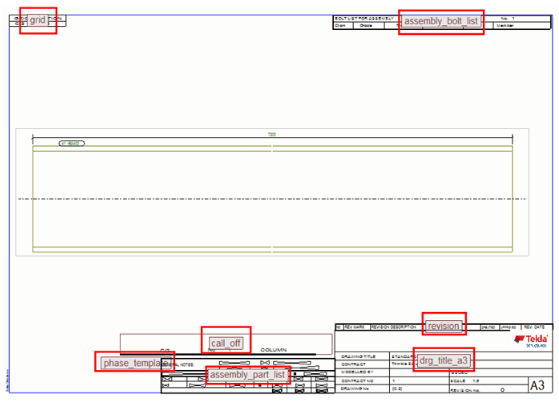This screenshot has height=404, width=559.
Task: Click the DRAWING TITLE field label
Action: pyautogui.click(x=358, y=356)
